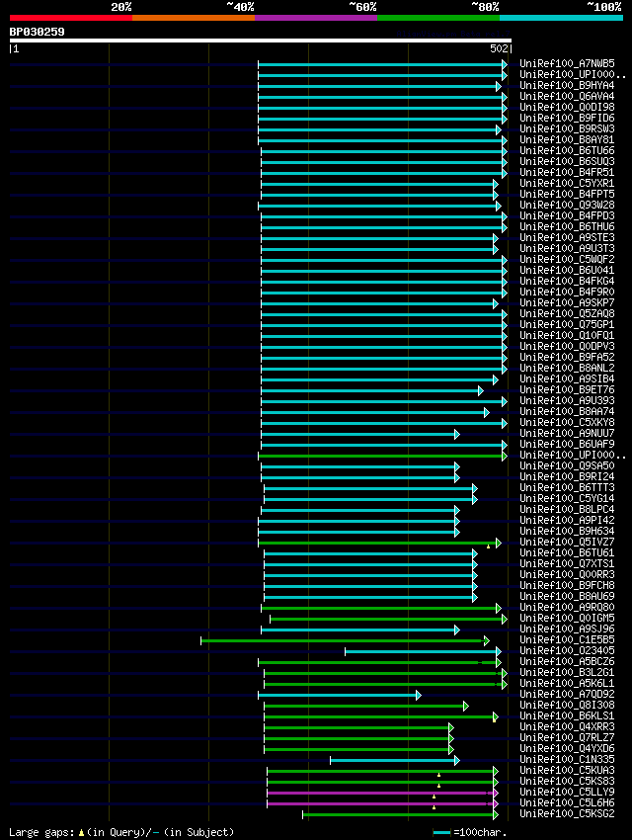The height and width of the screenshot is (840, 632).
Task: Click the Large gaps legend text
Action: click(121, 832)
